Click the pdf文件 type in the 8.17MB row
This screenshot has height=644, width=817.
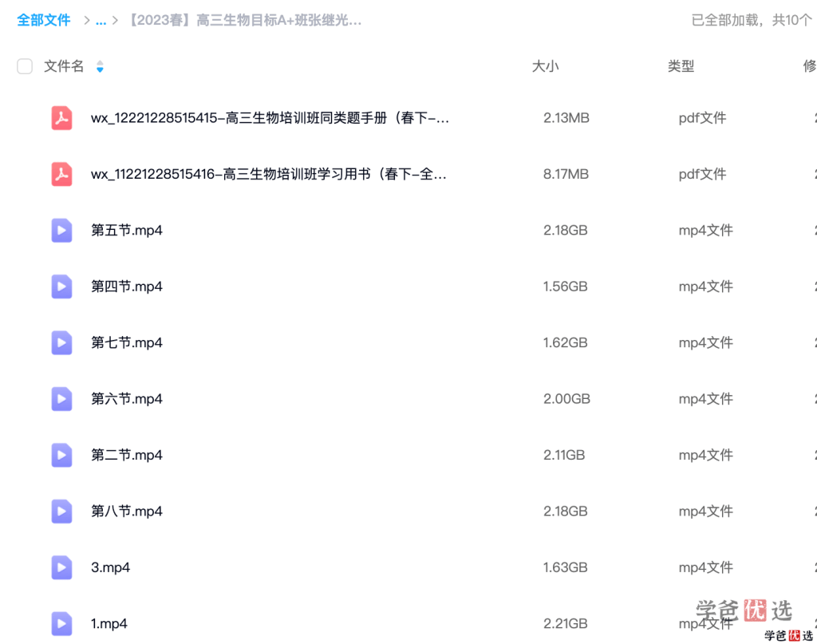(x=702, y=174)
